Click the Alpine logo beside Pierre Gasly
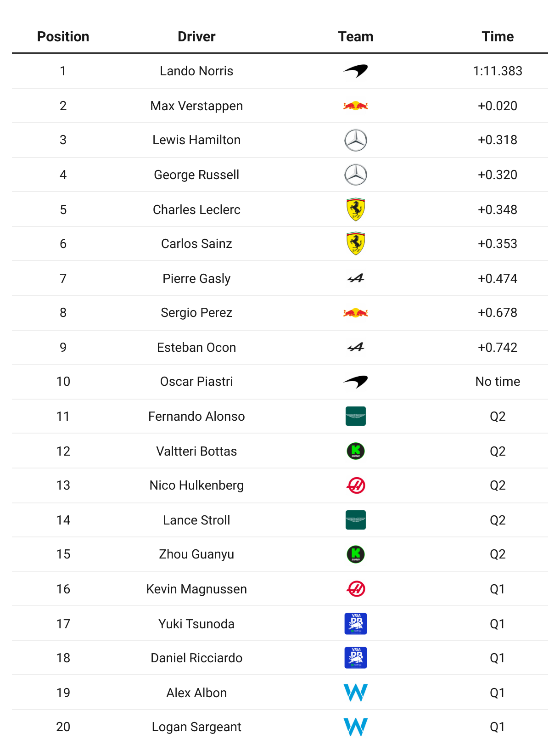Screen dimensions: 560x756 point(356,278)
